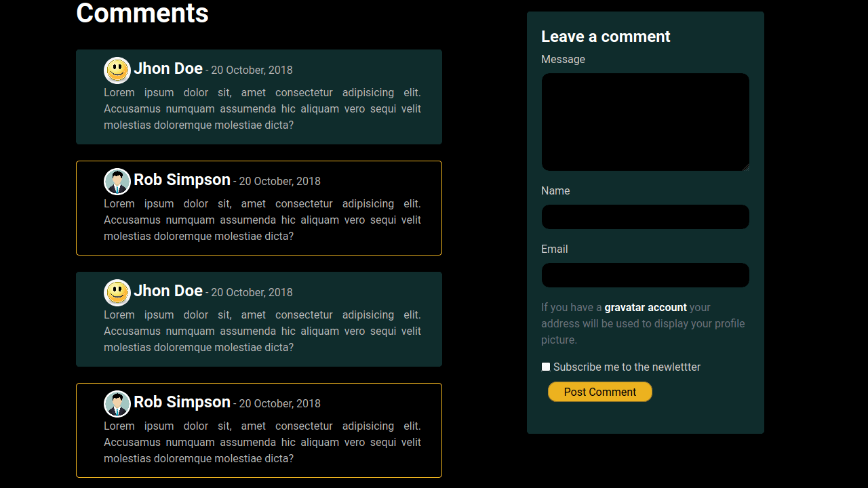Click the 'Leave a comment' heading
The width and height of the screenshot is (868, 488).
point(606,37)
